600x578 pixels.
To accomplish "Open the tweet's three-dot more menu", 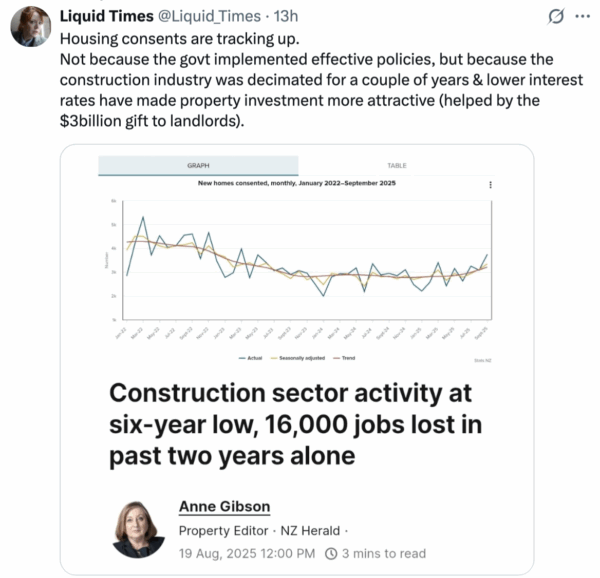I will click(x=582, y=17).
